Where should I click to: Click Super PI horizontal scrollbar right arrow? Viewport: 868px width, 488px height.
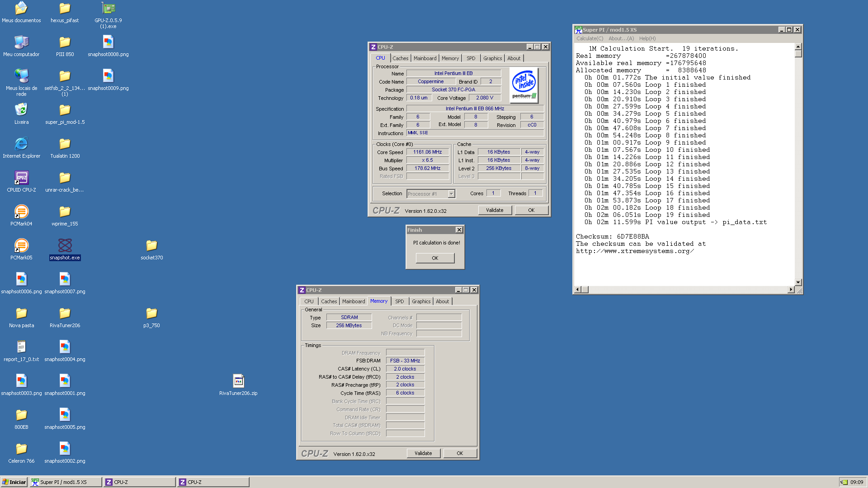(791, 290)
